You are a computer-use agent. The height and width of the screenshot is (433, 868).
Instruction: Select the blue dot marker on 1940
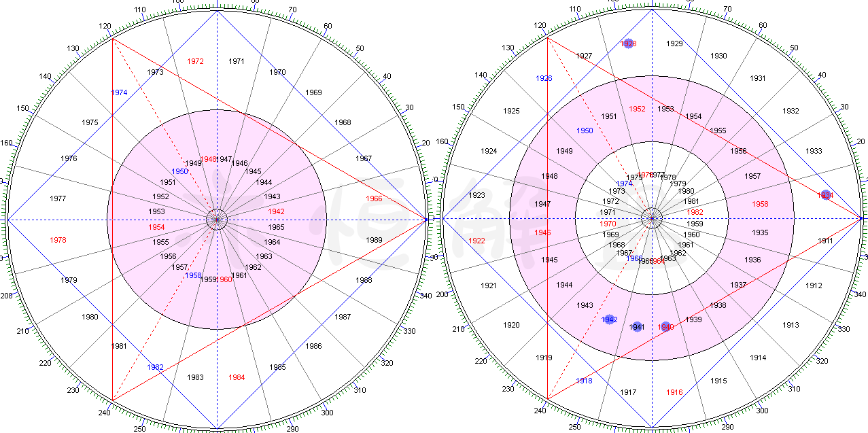tap(665, 327)
